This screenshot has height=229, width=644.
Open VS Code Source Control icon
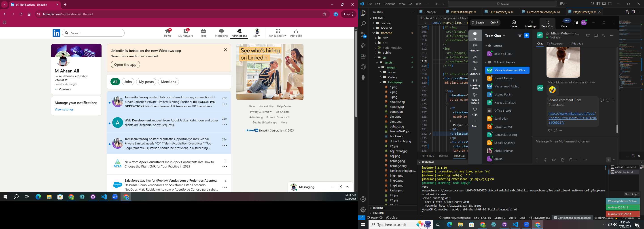(363, 35)
